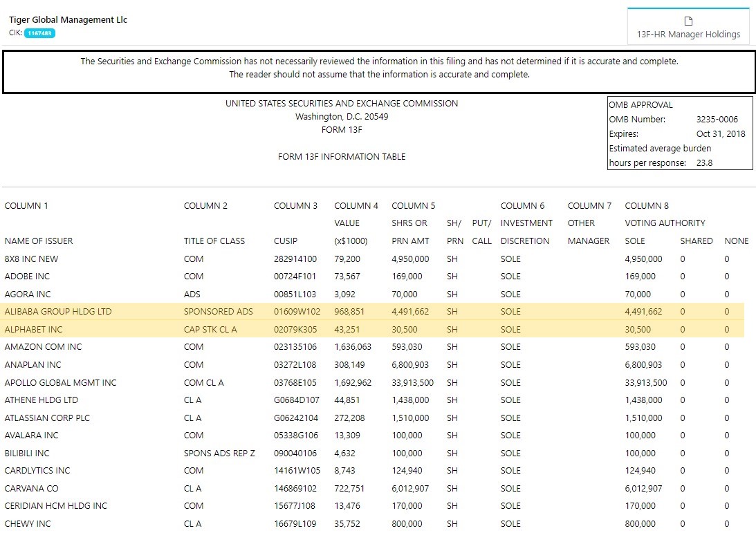Click the VALUE column header
Screen dimensions: 756x533
(x=347, y=223)
